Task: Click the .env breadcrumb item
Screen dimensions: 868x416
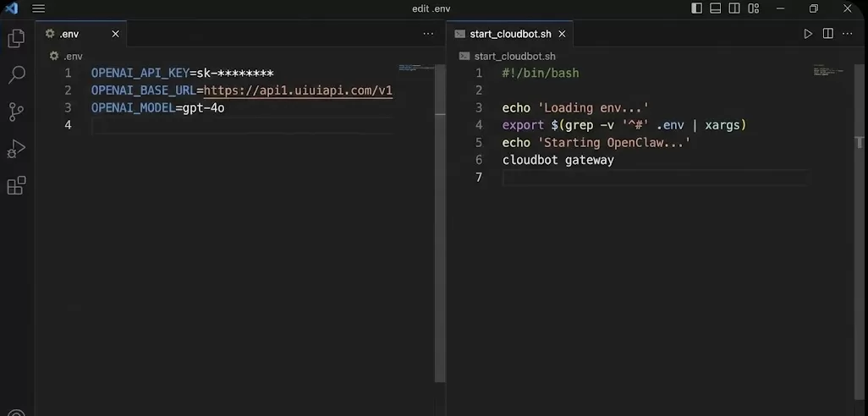Action: click(x=66, y=56)
